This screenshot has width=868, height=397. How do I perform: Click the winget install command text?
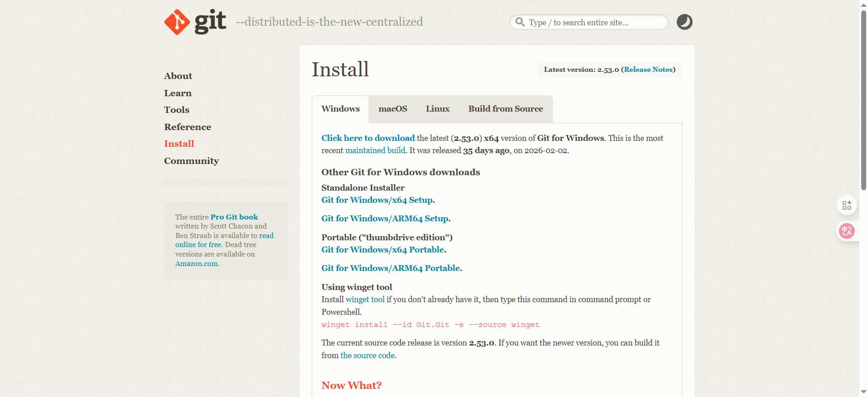(x=430, y=325)
